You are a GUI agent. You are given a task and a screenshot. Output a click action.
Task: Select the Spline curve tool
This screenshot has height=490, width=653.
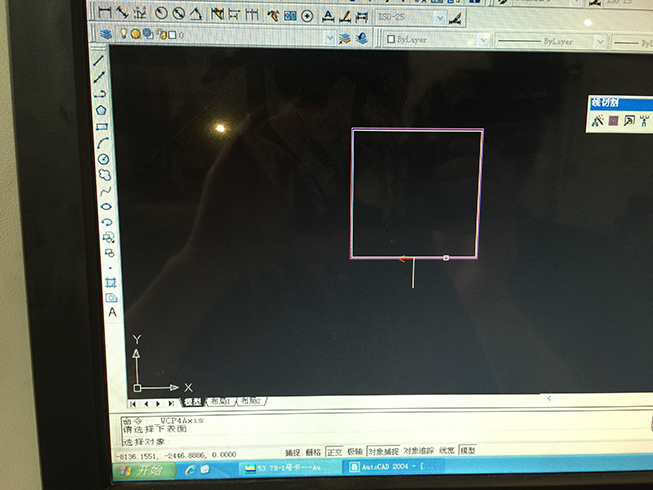pos(104,190)
